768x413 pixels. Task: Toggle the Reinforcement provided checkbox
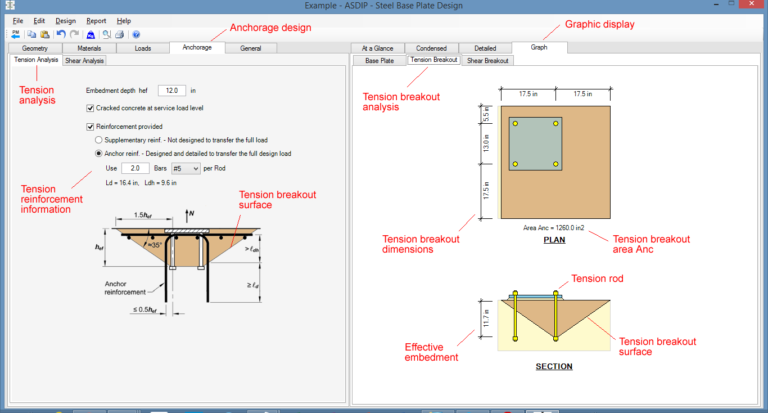[91, 127]
